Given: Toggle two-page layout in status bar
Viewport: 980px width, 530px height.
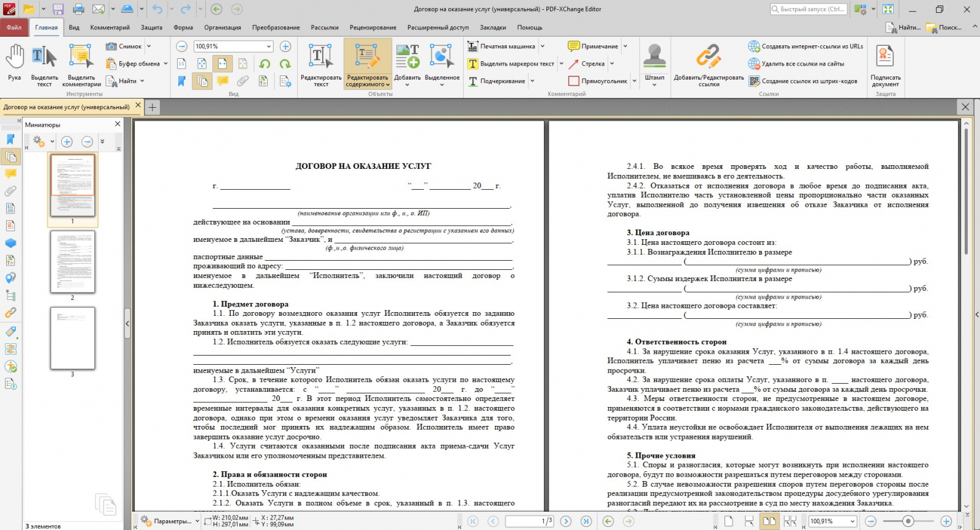Looking at the screenshot, I should [769, 521].
